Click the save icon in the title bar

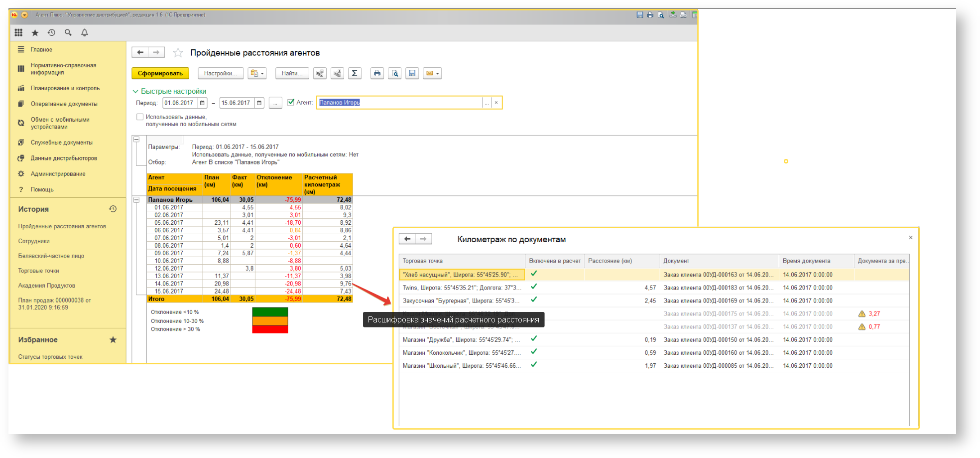click(x=640, y=15)
